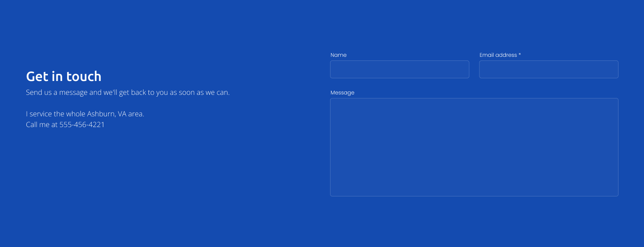Click the 'Email address *' label
The width and height of the screenshot is (644, 247).
500,55
